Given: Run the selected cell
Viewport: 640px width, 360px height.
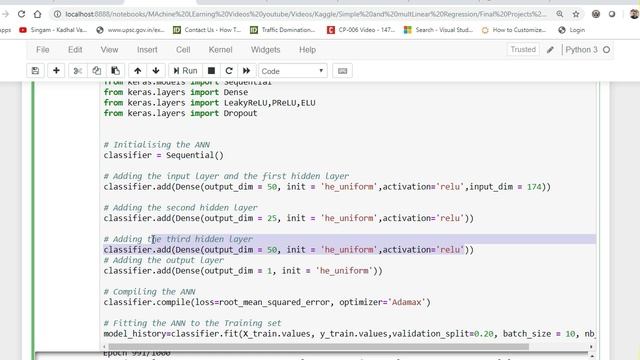Looking at the screenshot, I should (x=185, y=71).
